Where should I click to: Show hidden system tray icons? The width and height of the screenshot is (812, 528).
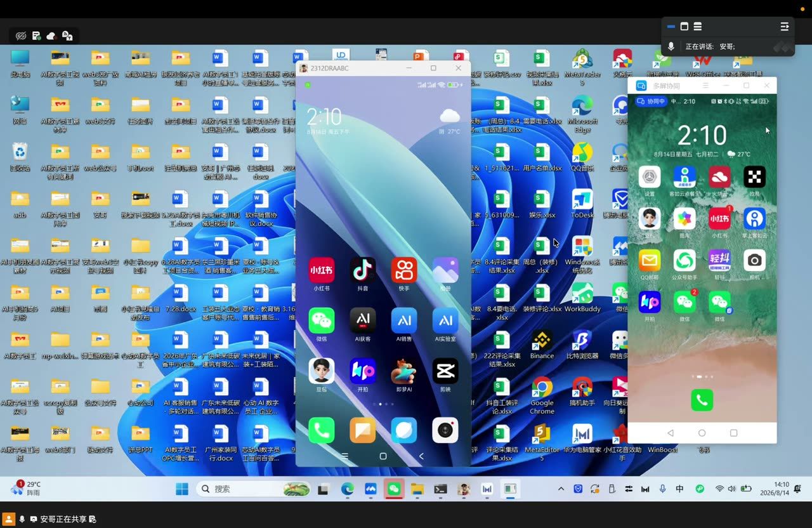(x=561, y=489)
